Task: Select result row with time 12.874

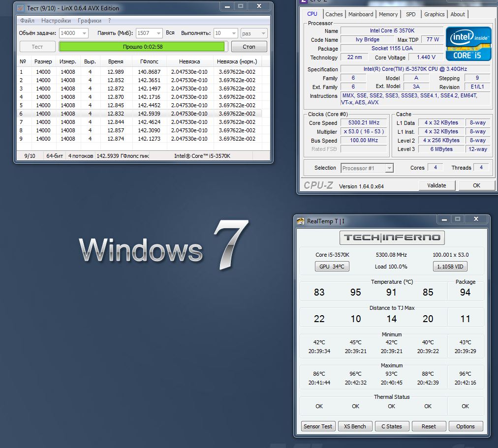Action: (x=139, y=139)
